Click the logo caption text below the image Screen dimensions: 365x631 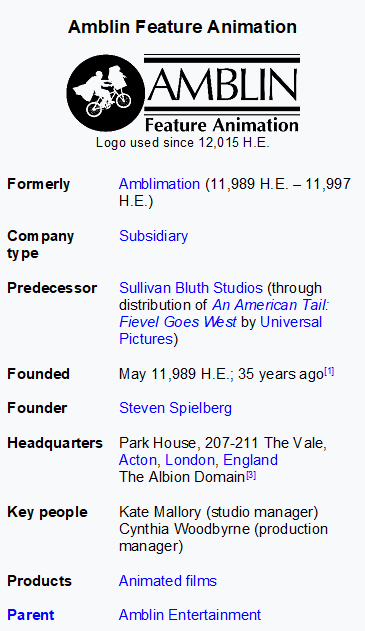click(x=183, y=142)
